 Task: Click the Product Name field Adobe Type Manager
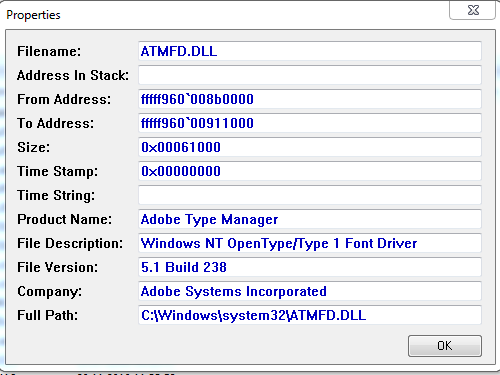pos(310,219)
